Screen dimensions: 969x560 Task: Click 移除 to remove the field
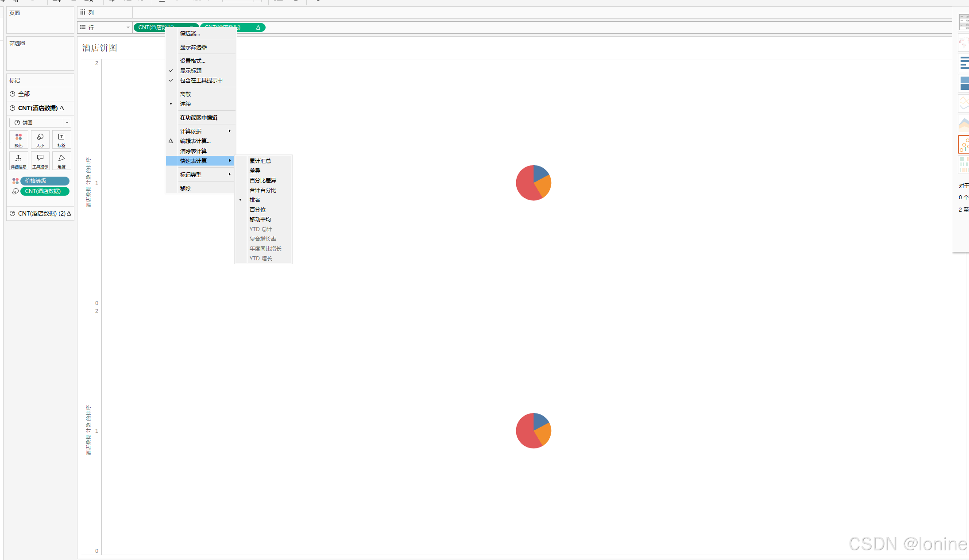185,189
